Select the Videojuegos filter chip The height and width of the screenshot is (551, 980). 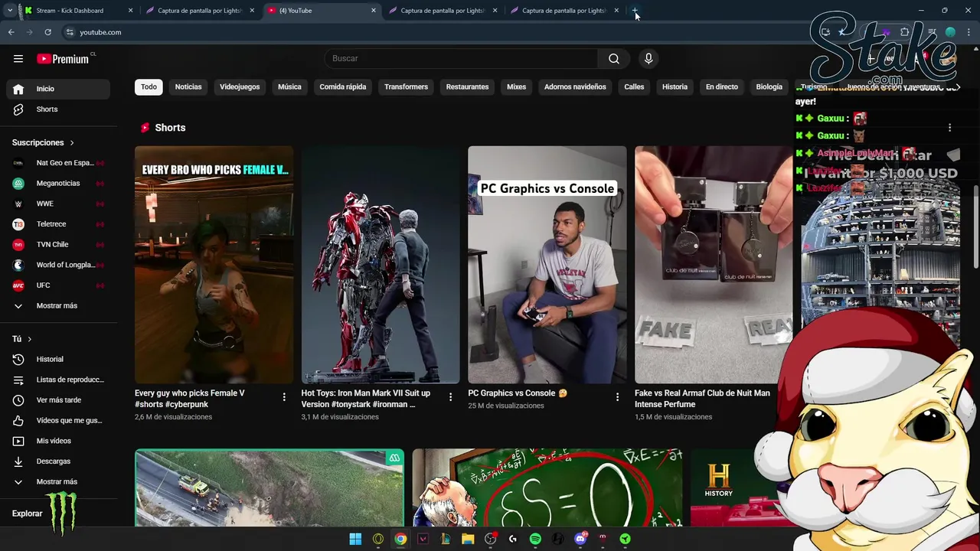tap(240, 86)
